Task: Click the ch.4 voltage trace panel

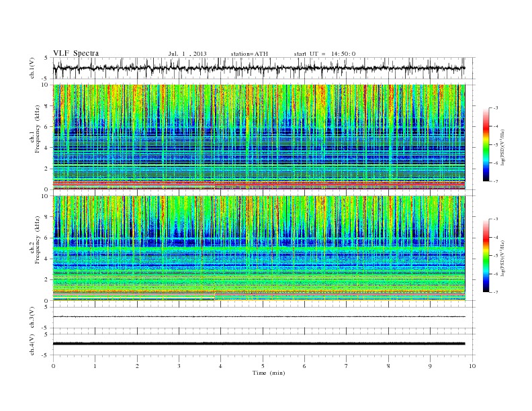Action: 264,345
